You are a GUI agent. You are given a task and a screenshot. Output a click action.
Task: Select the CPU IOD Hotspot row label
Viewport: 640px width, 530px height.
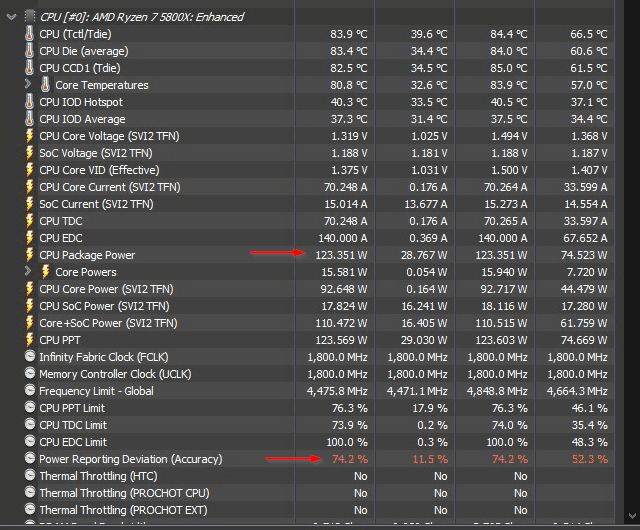click(81, 102)
